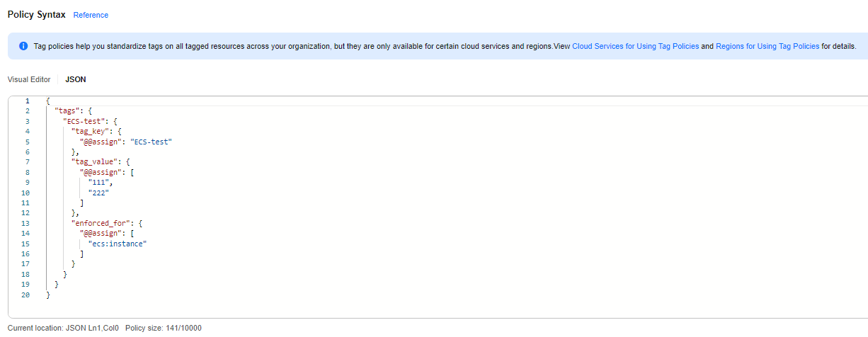Image resolution: width=868 pixels, height=337 pixels.
Task: Switch to the Visual Editor tab
Action: pyautogui.click(x=29, y=79)
